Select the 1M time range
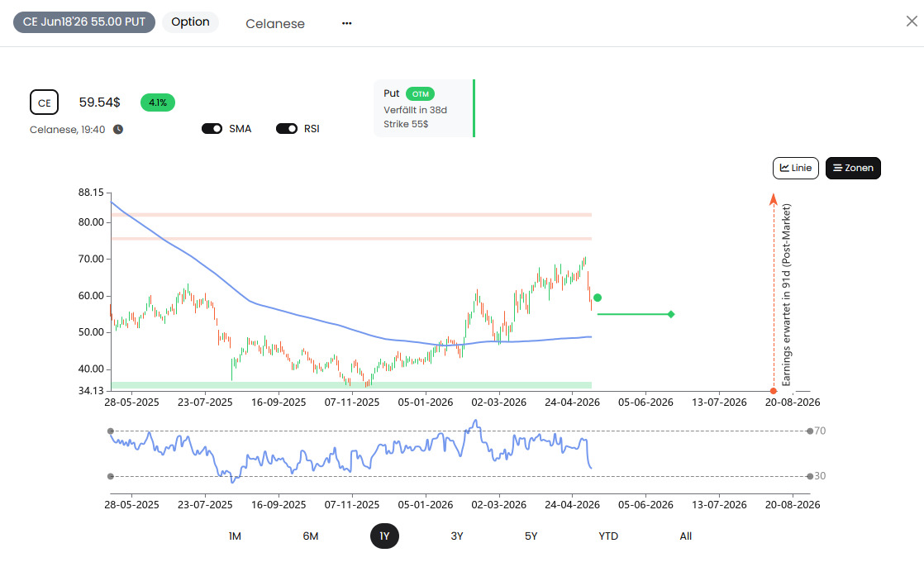The image size is (924, 586). pos(235,536)
